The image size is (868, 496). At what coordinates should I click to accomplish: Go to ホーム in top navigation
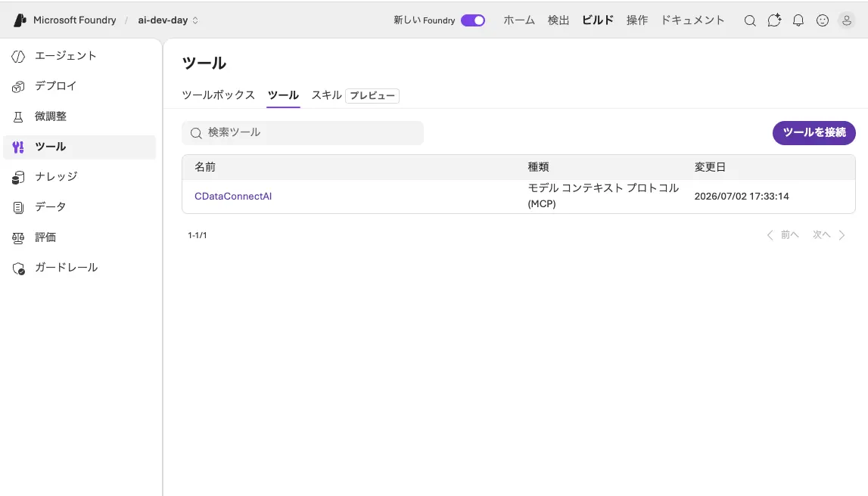(518, 20)
